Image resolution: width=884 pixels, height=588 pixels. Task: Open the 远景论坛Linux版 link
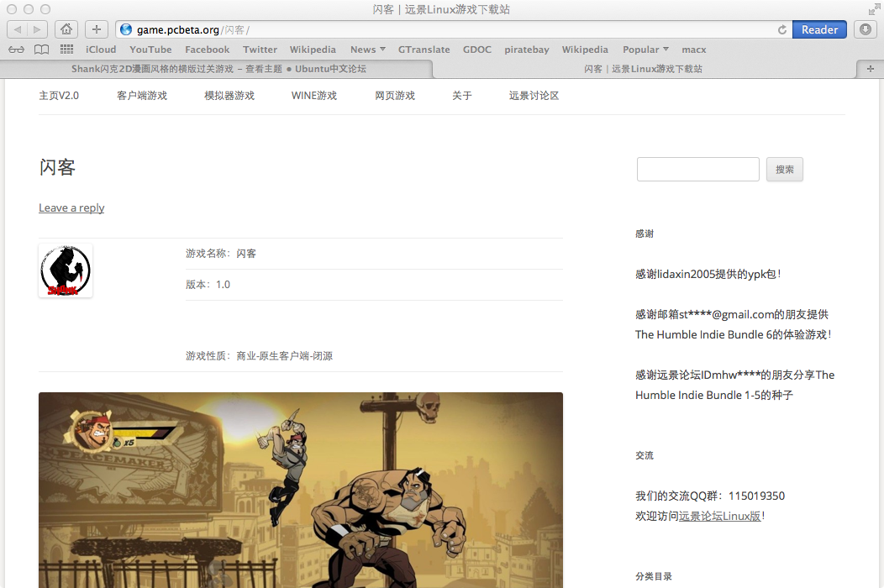coord(720,516)
